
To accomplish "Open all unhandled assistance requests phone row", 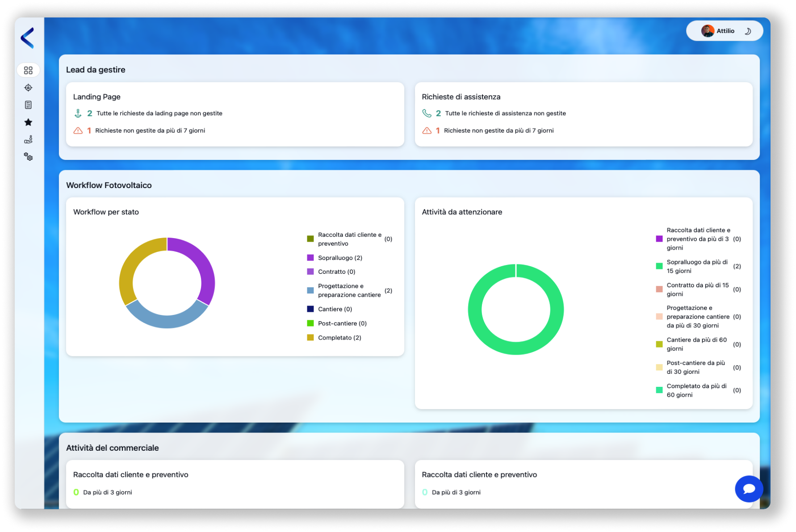I will click(505, 113).
